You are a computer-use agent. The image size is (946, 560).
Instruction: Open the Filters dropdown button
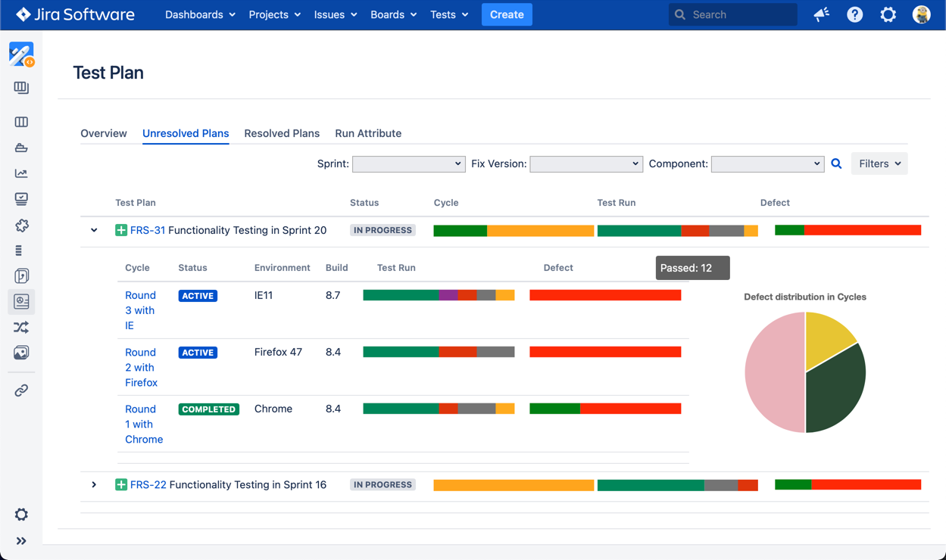(879, 163)
